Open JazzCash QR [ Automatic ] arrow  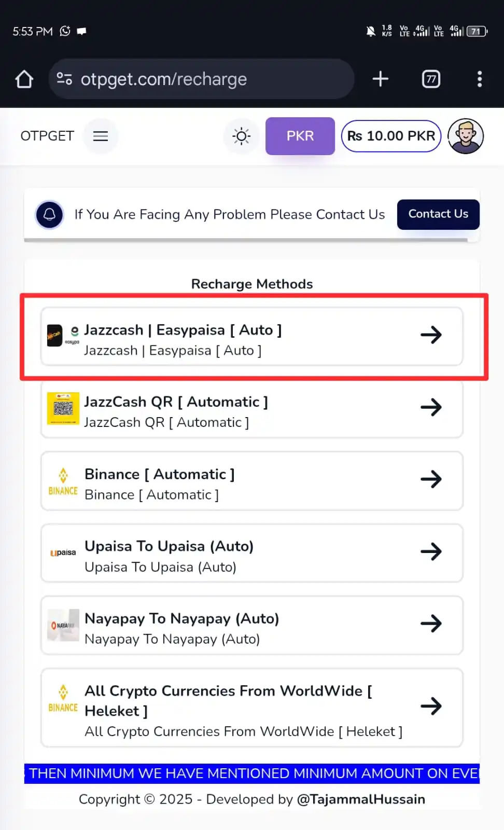431,407
